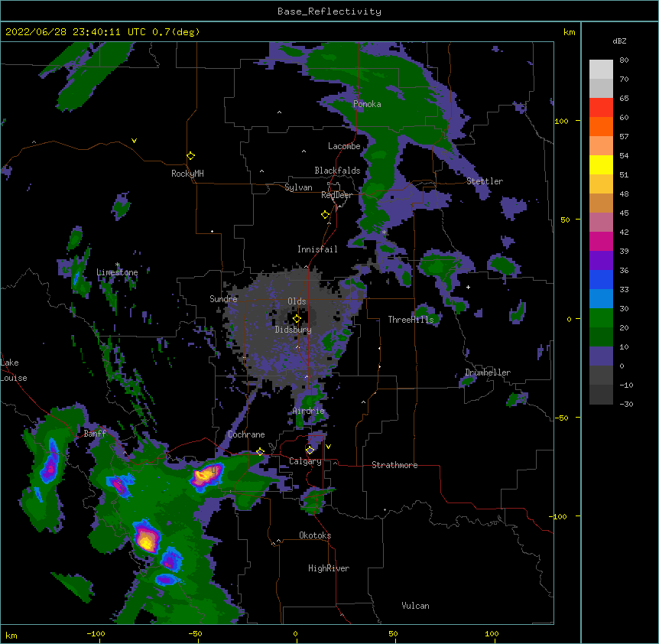Click the Airdrie city label
The height and width of the screenshot is (644, 659).
click(x=309, y=411)
